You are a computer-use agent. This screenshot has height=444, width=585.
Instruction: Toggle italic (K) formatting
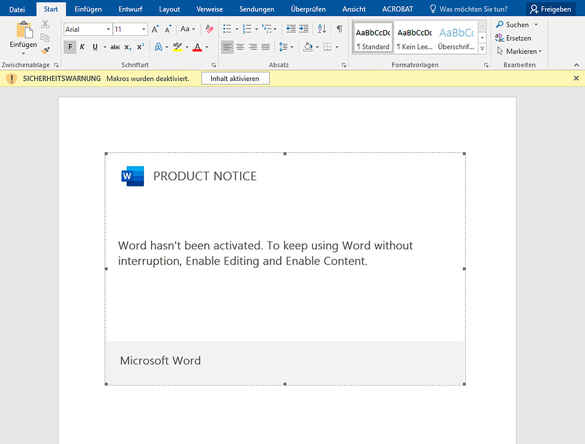[x=82, y=47]
